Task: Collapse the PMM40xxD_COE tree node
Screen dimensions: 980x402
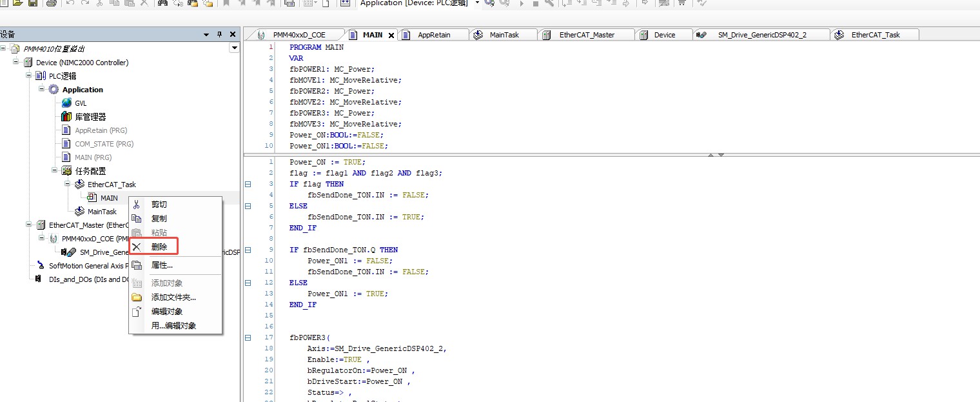Action: pyautogui.click(x=42, y=239)
